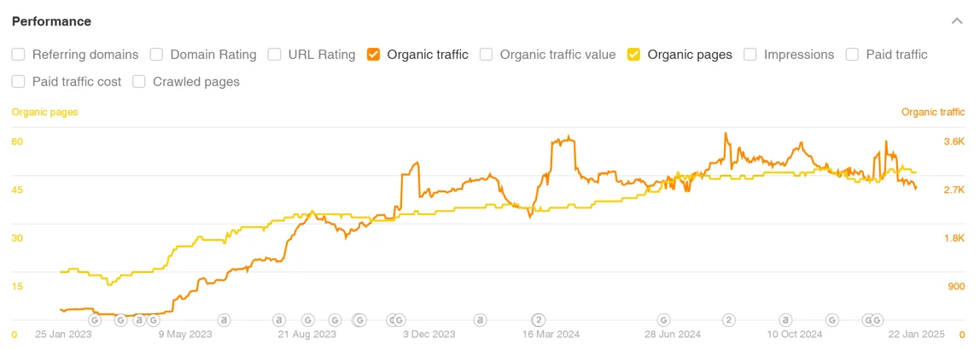Enable the Paid traffic checkbox
980x350 pixels.
tap(852, 55)
